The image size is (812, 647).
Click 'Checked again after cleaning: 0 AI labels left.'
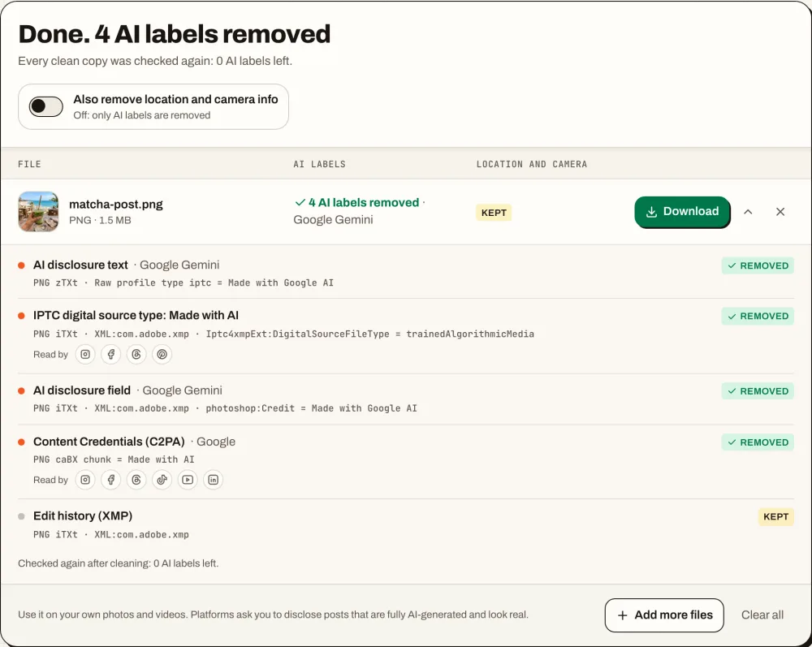pyautogui.click(x=118, y=563)
